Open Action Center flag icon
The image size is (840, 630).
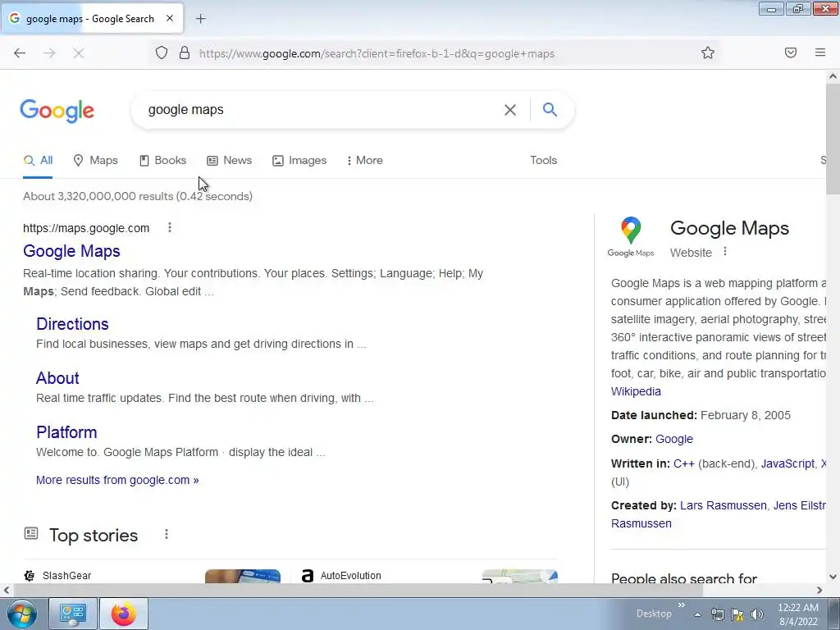pos(737,614)
